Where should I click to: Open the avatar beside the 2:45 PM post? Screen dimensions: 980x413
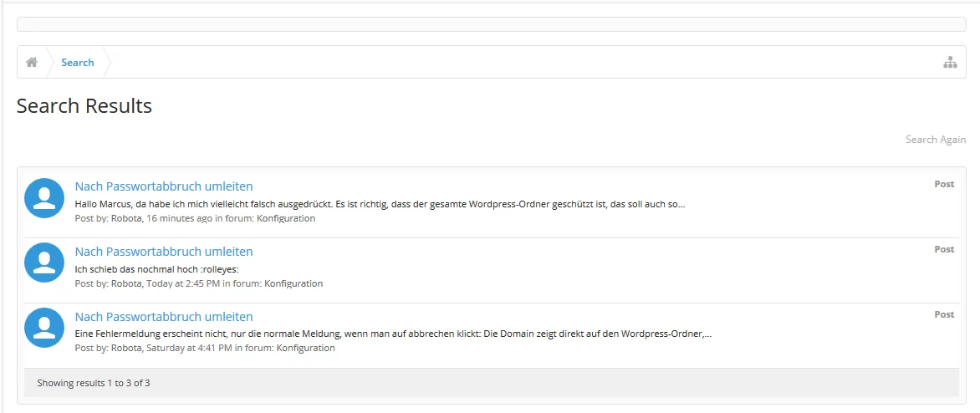coord(44,263)
